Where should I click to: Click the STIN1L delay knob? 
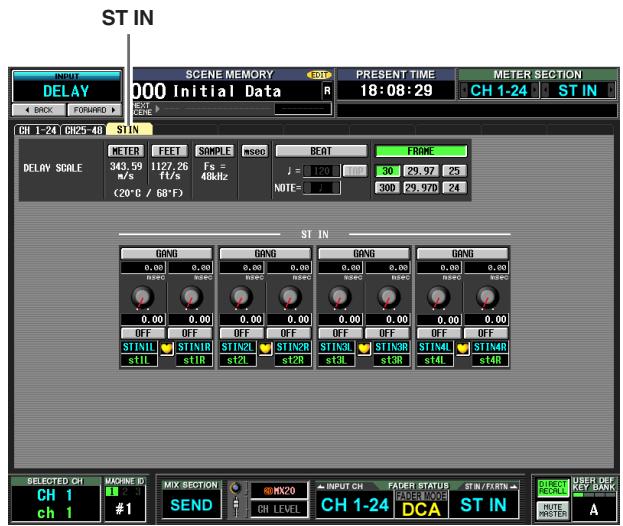(142, 298)
